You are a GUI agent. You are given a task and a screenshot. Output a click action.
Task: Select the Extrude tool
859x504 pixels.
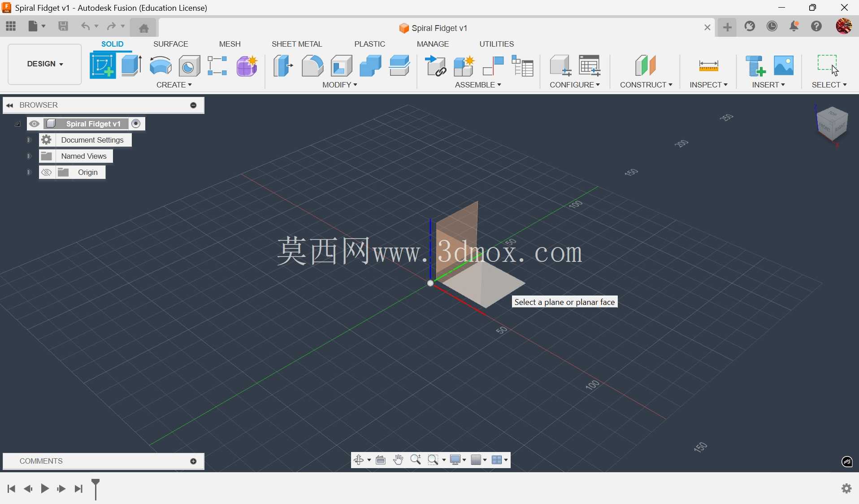[x=131, y=66]
